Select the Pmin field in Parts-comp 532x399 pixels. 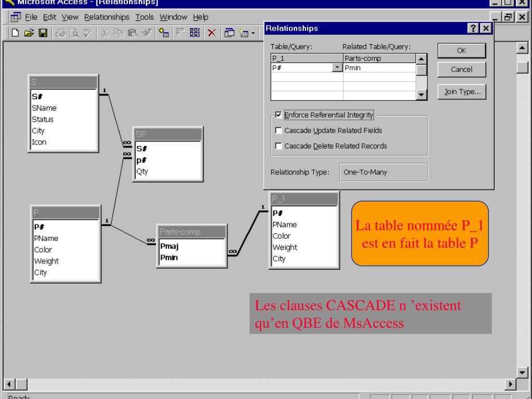click(192, 258)
